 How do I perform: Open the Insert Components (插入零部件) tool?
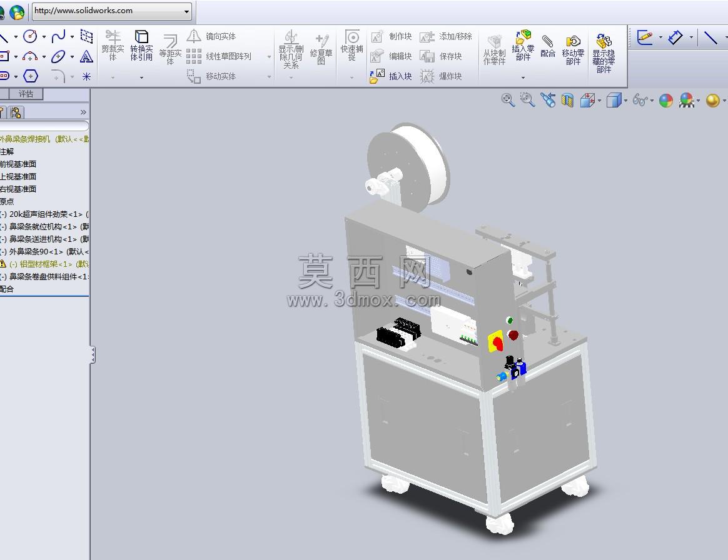click(523, 46)
